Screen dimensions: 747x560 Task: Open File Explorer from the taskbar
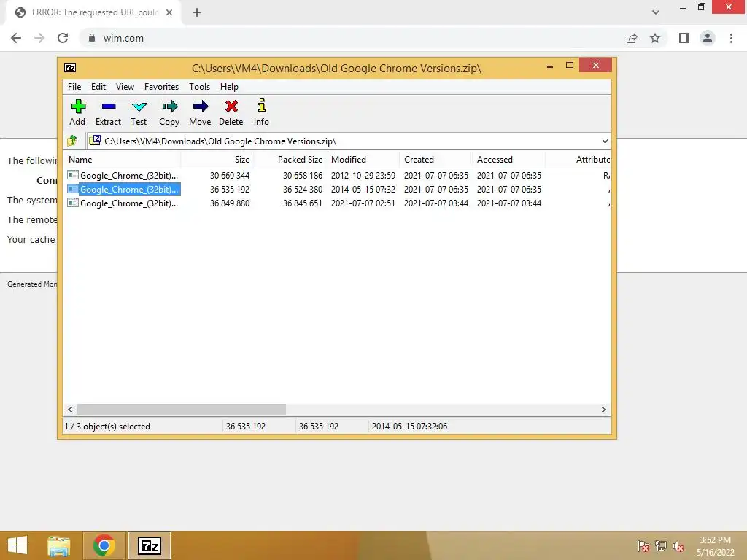[x=59, y=545]
